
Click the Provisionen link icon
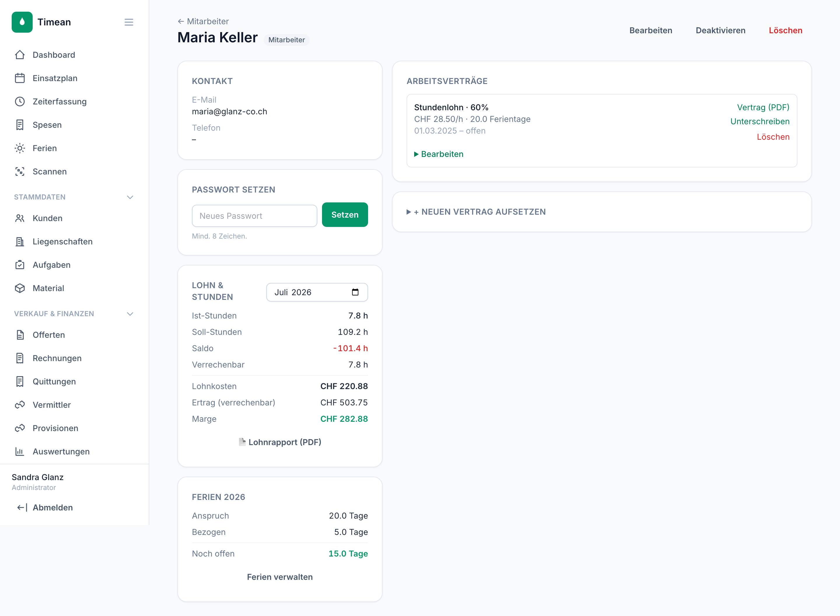point(20,428)
